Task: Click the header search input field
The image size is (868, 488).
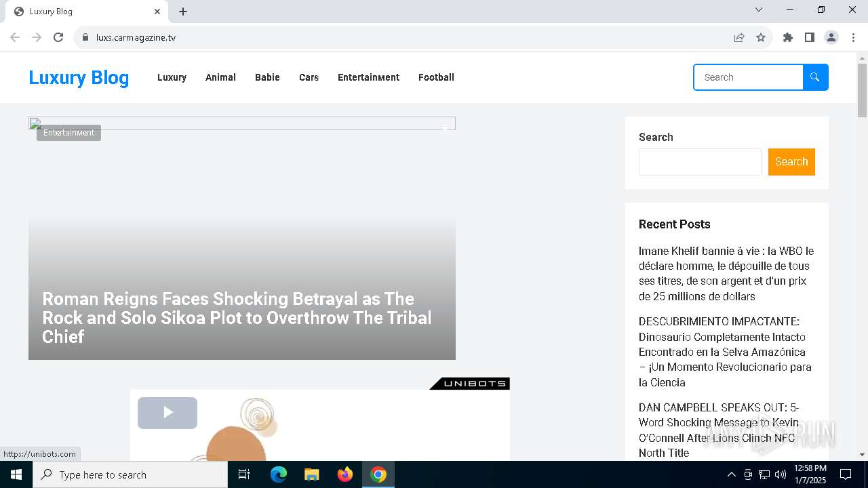Action: click(x=749, y=77)
